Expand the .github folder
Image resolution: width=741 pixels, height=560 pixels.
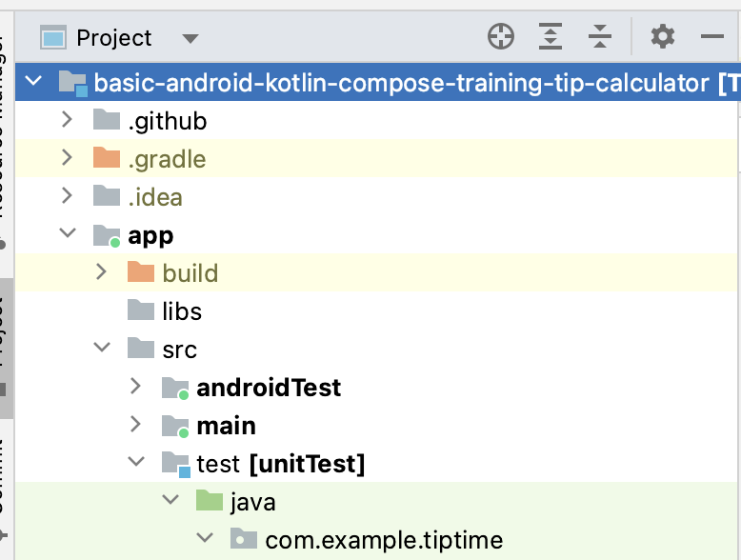point(66,120)
